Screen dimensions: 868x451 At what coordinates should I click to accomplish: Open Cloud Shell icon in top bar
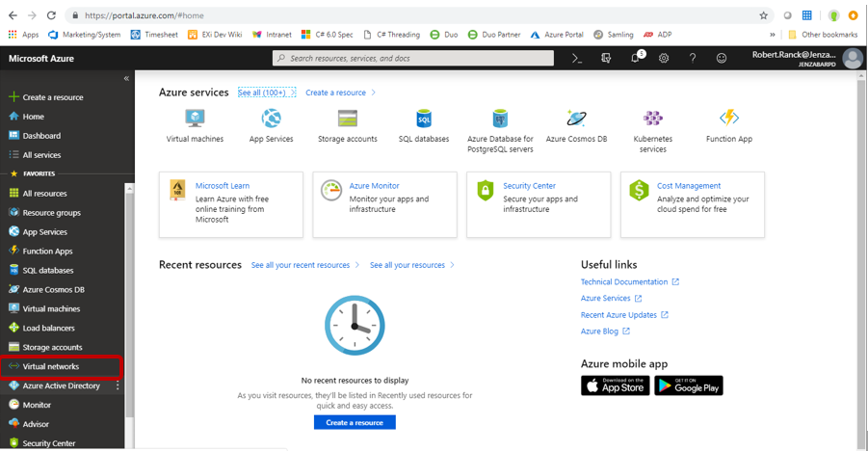click(x=577, y=59)
